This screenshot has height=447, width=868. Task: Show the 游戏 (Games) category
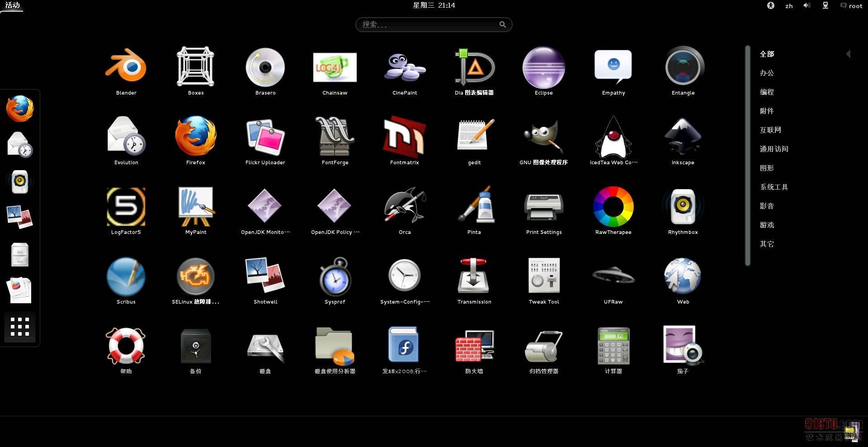(x=767, y=225)
